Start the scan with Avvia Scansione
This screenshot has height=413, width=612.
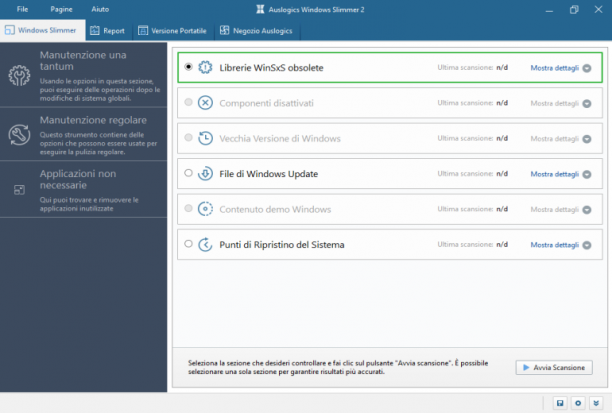[554, 367]
